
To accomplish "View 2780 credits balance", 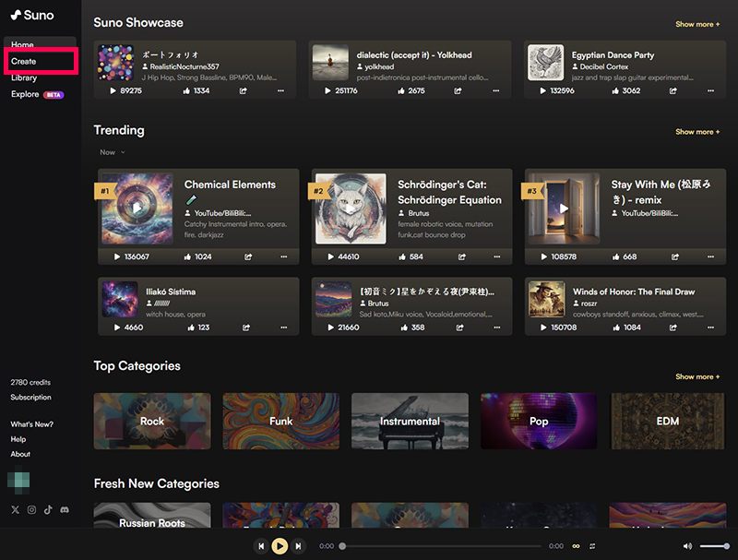I will click(30, 383).
